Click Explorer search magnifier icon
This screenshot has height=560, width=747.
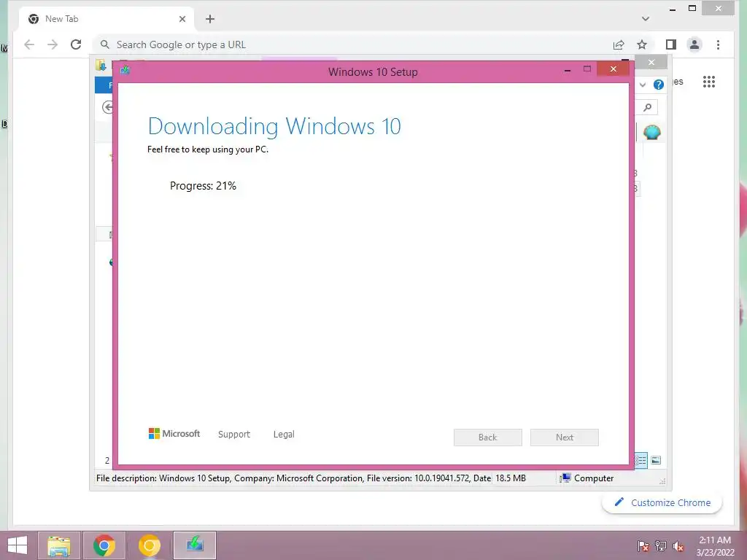coord(648,107)
